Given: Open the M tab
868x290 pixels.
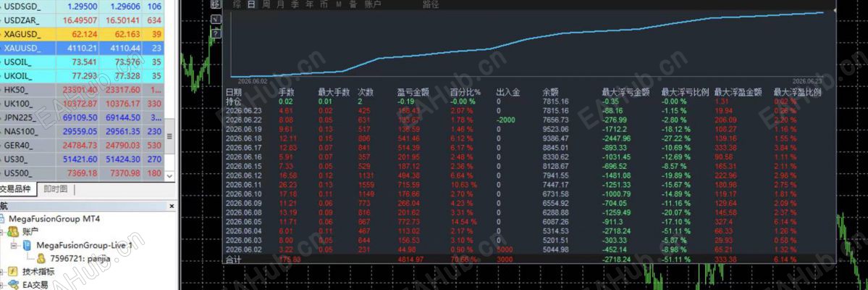Looking at the screenshot, I should (x=339, y=4).
